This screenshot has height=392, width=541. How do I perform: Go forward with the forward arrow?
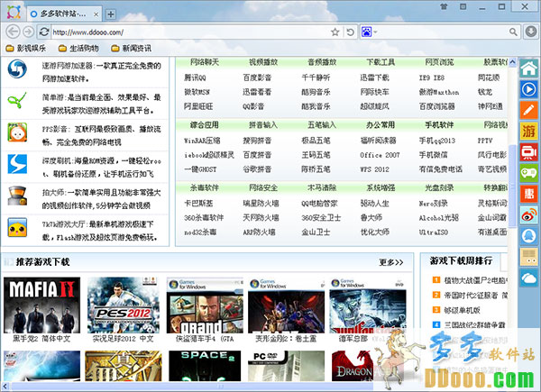[x=28, y=32]
